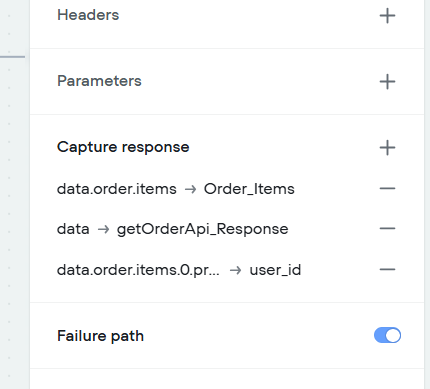
Task: Select the Order_Items variable name
Action: point(249,189)
